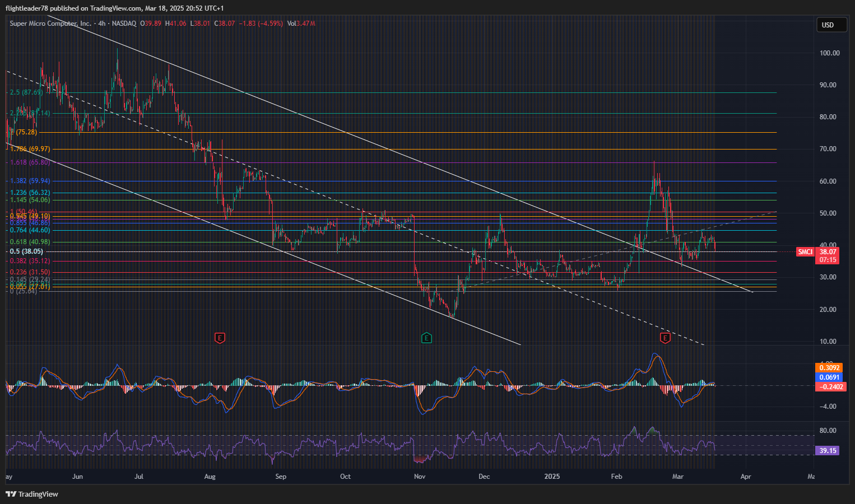Select the 1.236 (56.32) Fibonacci level label

(x=30, y=192)
